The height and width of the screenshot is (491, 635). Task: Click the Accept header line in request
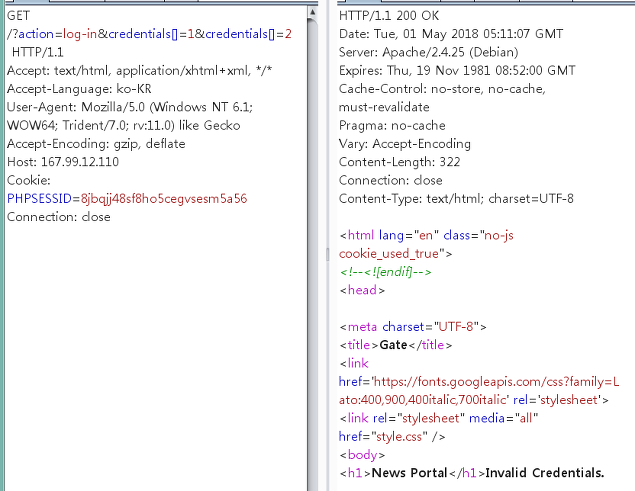coord(139,70)
